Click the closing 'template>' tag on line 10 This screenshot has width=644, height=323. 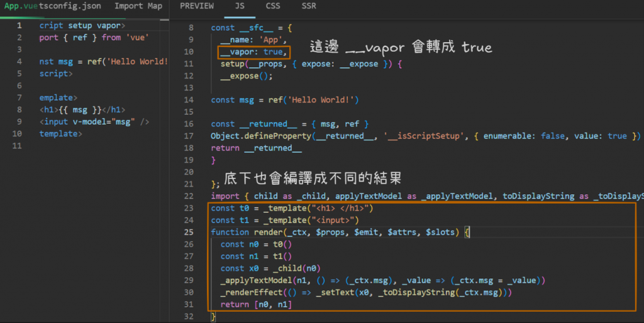pyautogui.click(x=61, y=134)
